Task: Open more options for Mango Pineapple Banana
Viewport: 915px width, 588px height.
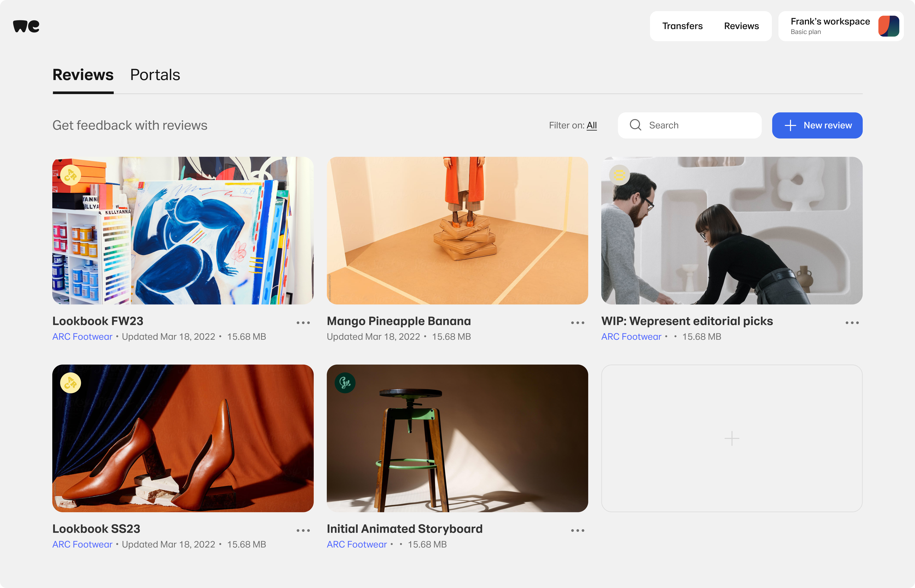Action: pyautogui.click(x=577, y=323)
